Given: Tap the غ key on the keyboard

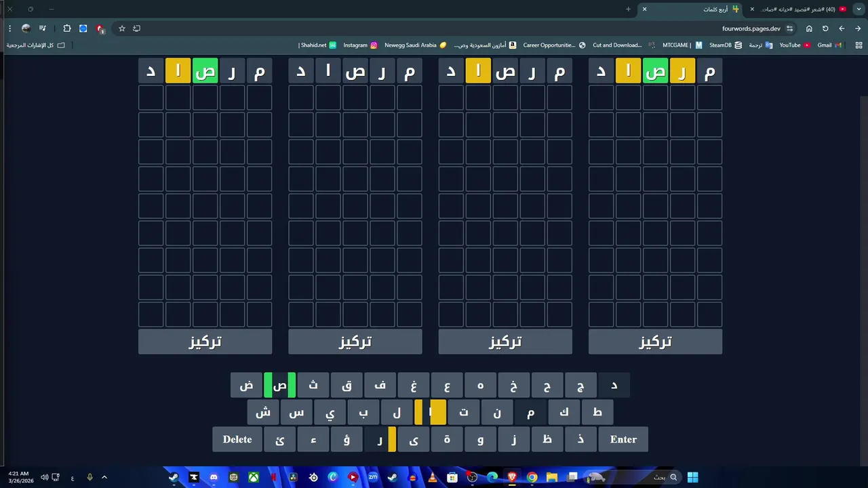Looking at the screenshot, I should (413, 385).
